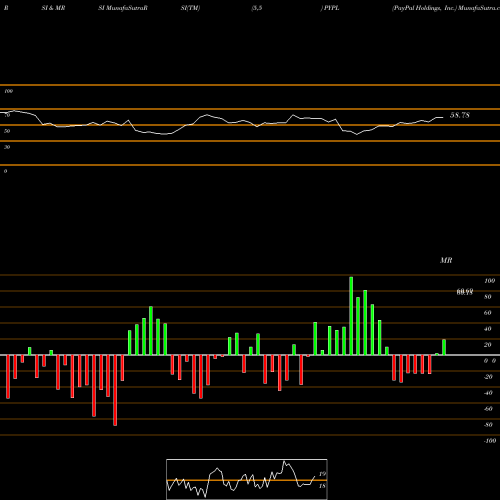Select the 20 label on the MR axis
Screen dimensions: 500x500
(x=488, y=345)
